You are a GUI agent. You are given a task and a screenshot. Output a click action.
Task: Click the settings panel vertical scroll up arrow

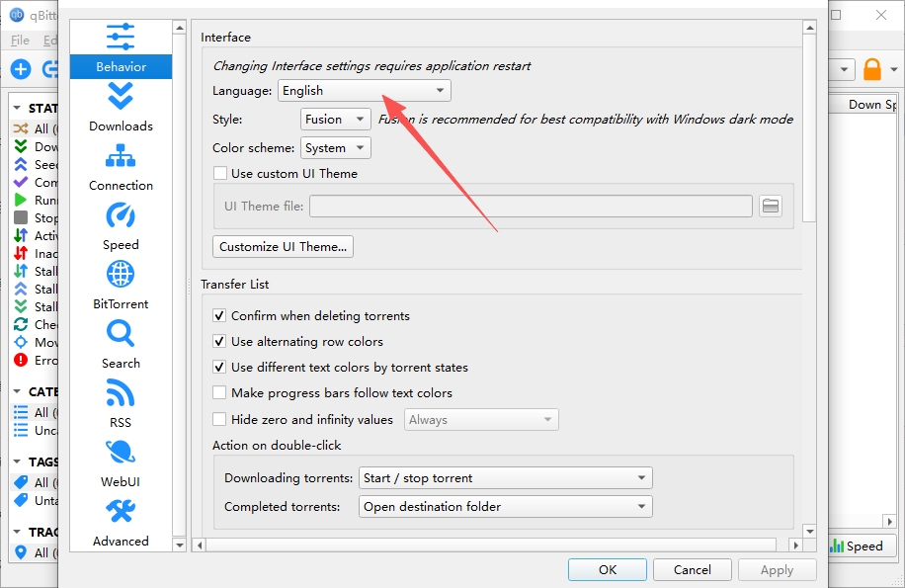[810, 27]
